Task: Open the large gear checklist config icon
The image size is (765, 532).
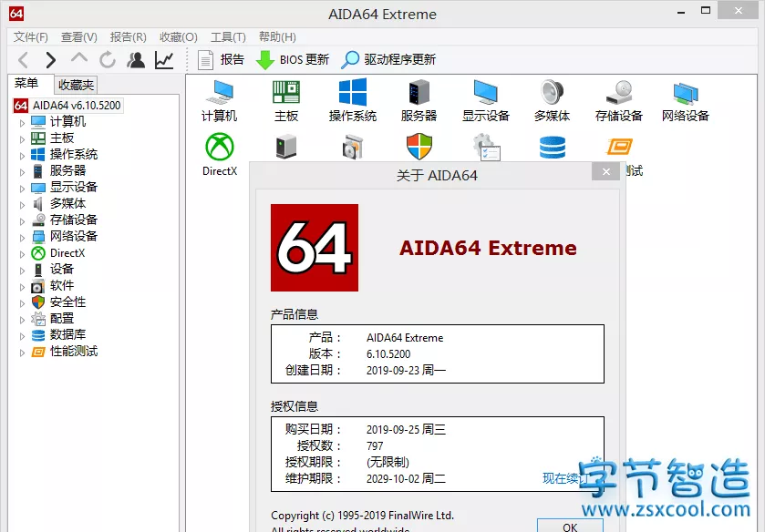Action: click(486, 147)
